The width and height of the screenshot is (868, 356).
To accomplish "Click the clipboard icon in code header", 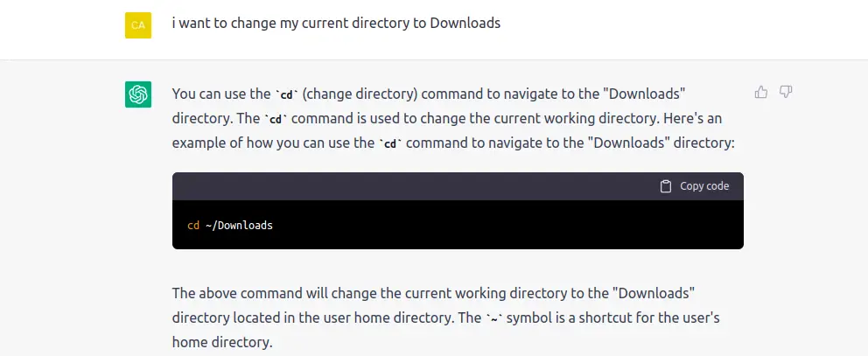I will 665,186.
